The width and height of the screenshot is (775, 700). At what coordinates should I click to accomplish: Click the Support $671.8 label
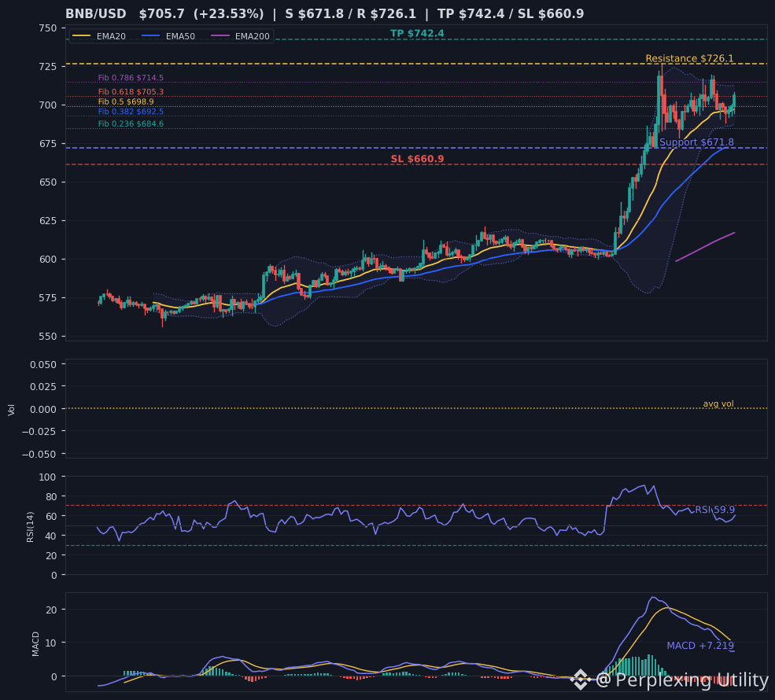[x=696, y=142]
